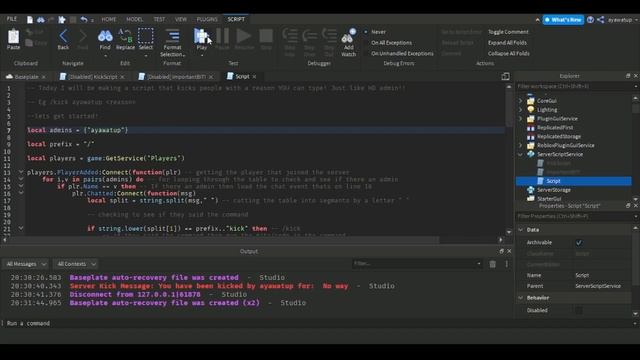
Task: Click the Pause test icon
Action: (222, 36)
